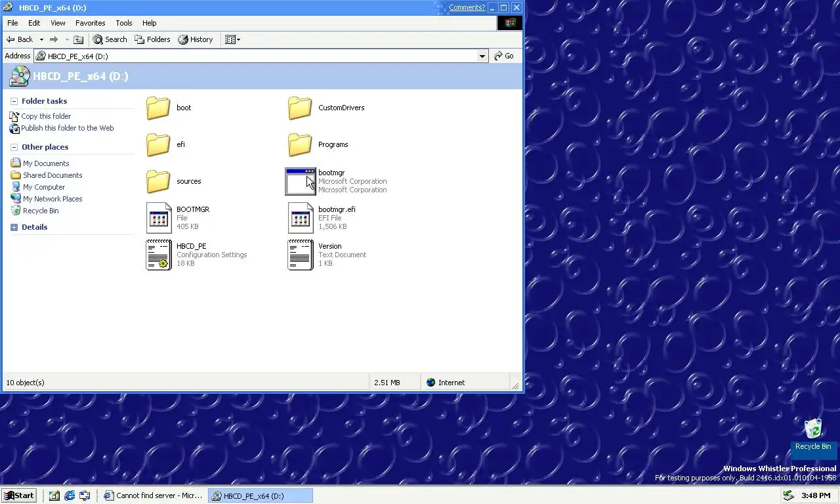Open the sources folder

coord(158,181)
